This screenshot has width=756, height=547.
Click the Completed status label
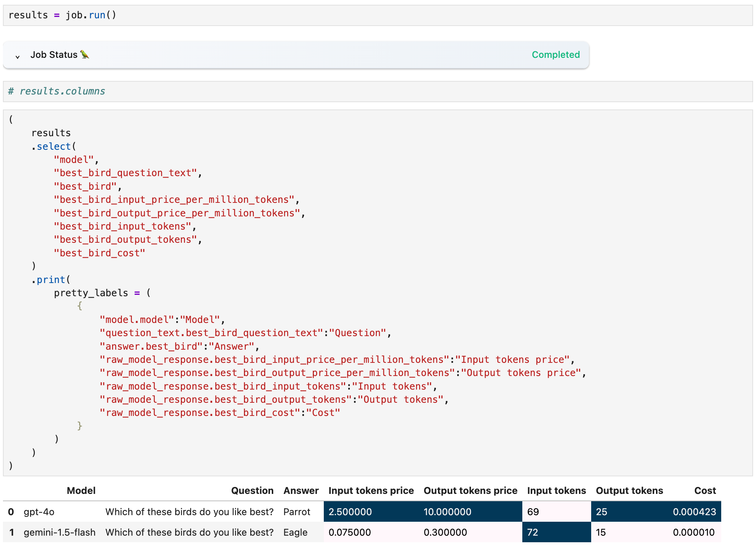pyautogui.click(x=556, y=55)
